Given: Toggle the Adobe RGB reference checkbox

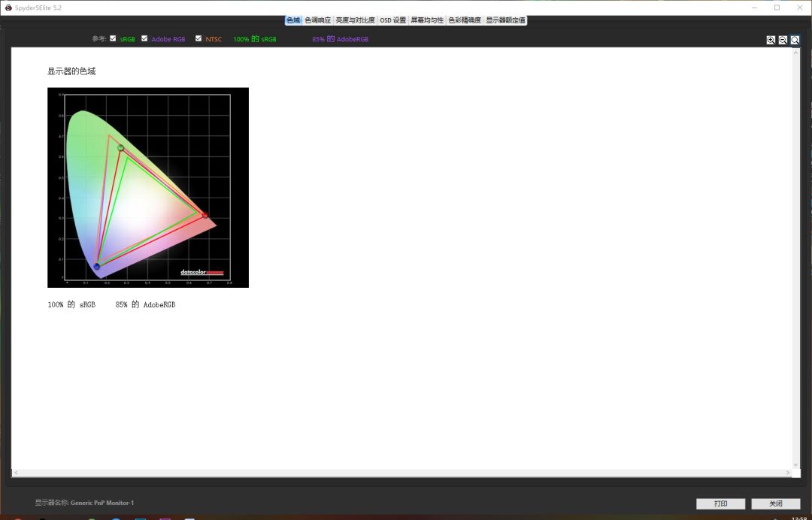Looking at the screenshot, I should point(144,38).
